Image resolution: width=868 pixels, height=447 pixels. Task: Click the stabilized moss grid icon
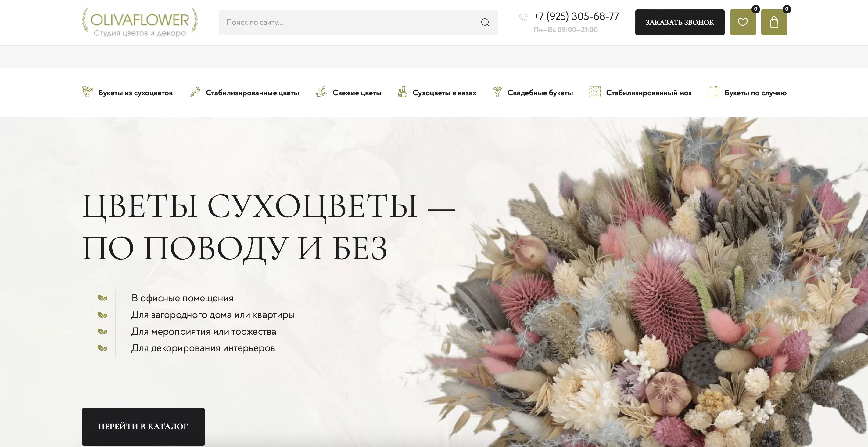[595, 92]
